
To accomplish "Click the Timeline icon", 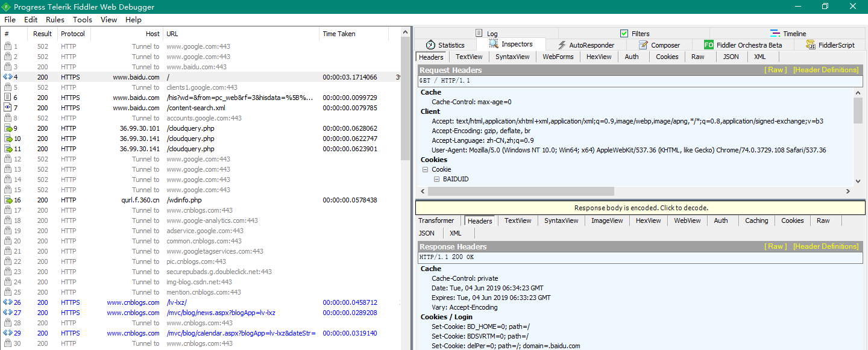I will click(x=775, y=34).
